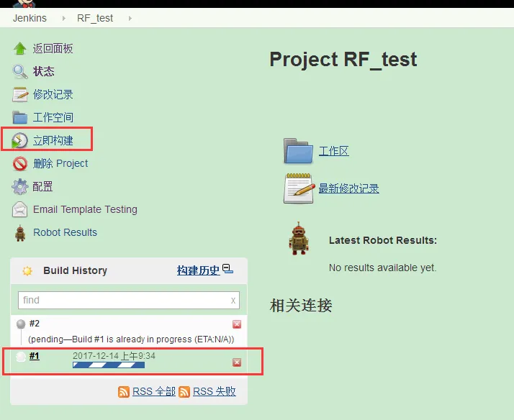Image resolution: width=514 pixels, height=420 pixels.
Task: Click the large notepad icon for 最新修改记录
Action: tap(298, 188)
